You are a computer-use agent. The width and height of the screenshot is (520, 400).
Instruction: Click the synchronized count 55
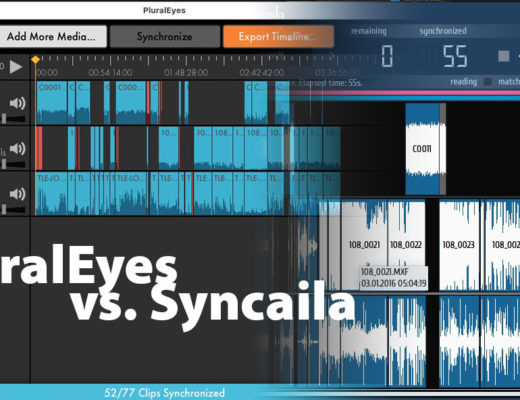click(455, 56)
